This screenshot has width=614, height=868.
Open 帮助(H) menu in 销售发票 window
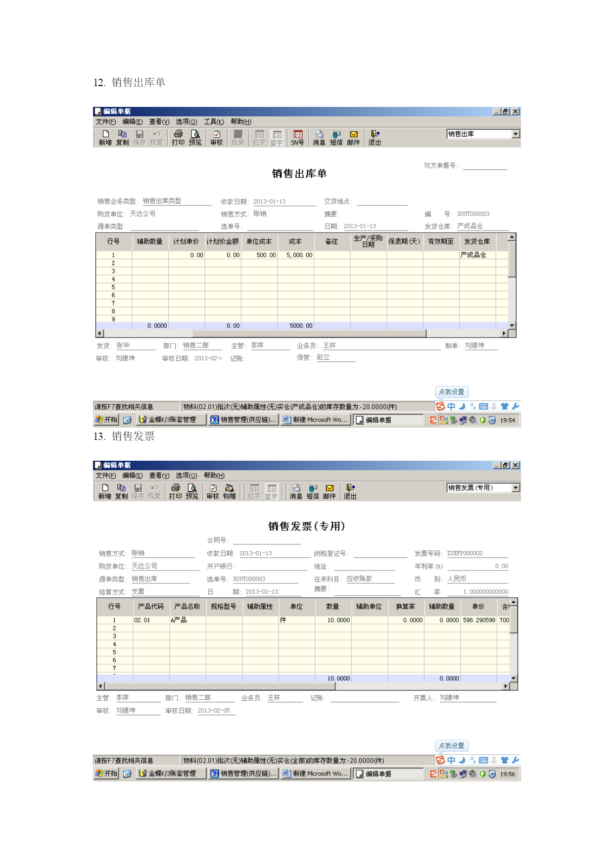(x=214, y=475)
